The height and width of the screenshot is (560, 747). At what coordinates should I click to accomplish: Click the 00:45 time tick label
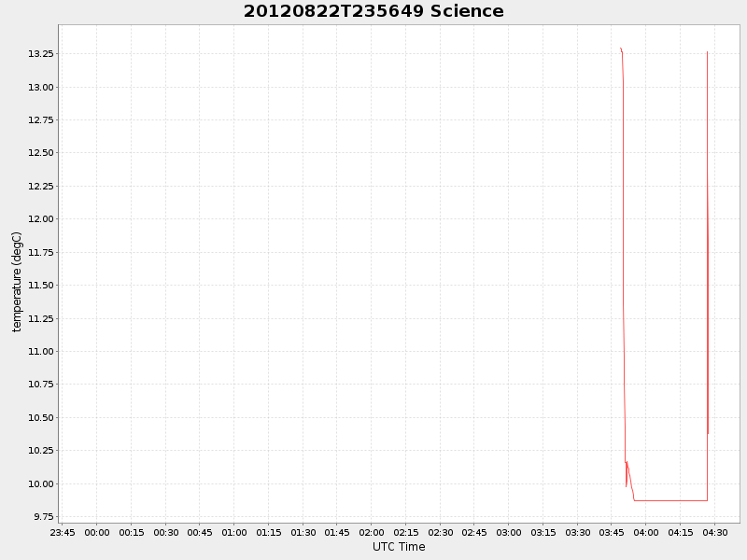[x=200, y=532]
